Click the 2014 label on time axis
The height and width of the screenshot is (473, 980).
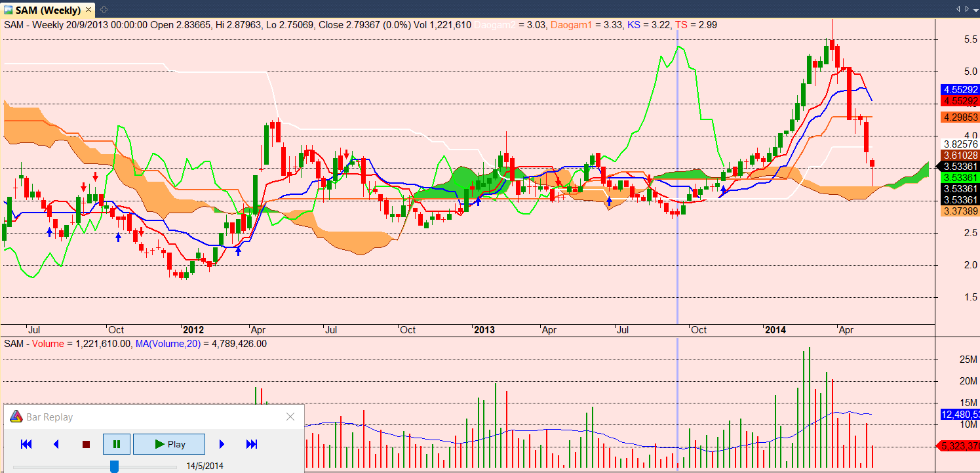tap(776, 330)
